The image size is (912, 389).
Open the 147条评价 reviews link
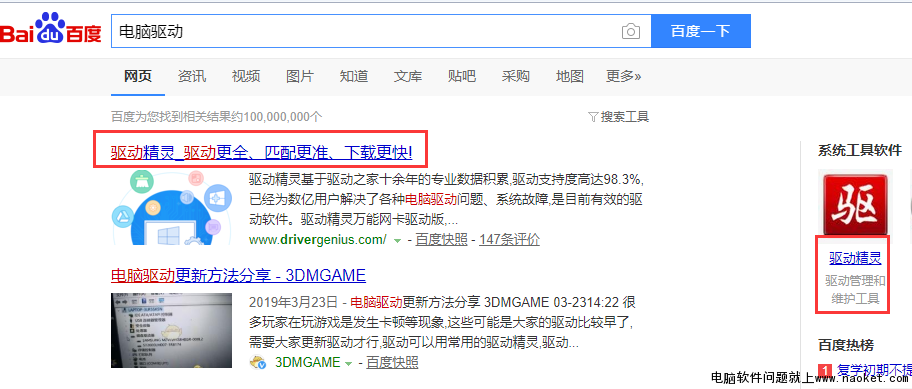pyautogui.click(x=510, y=240)
